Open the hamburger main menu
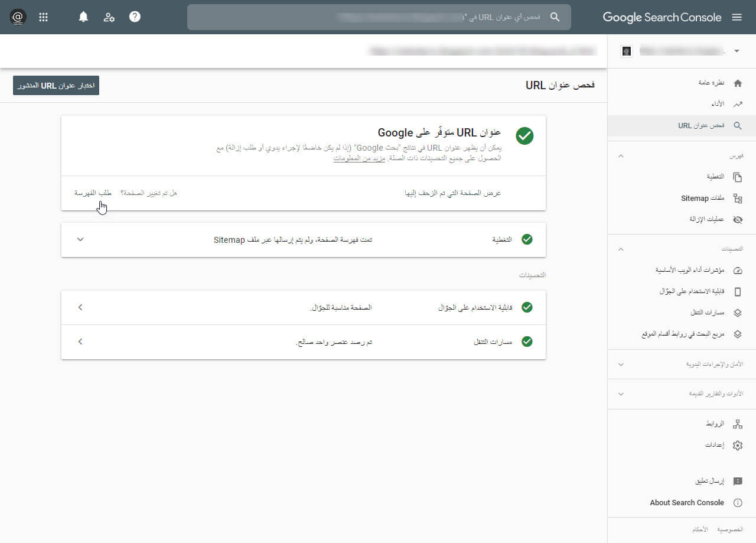756x543 pixels. click(x=737, y=17)
